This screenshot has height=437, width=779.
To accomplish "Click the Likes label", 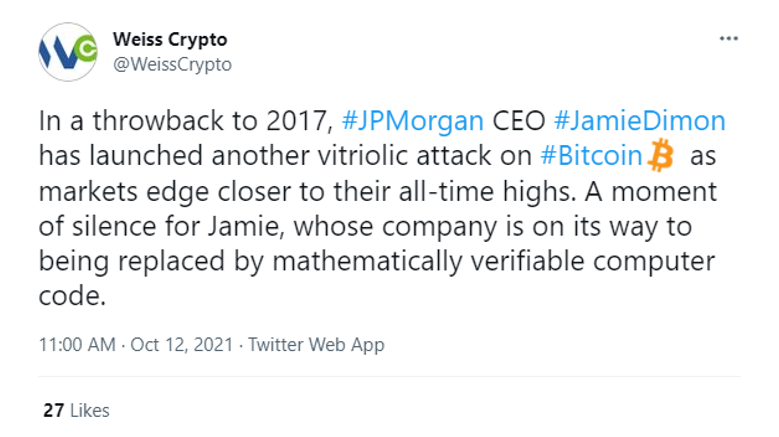I will pos(89,410).
